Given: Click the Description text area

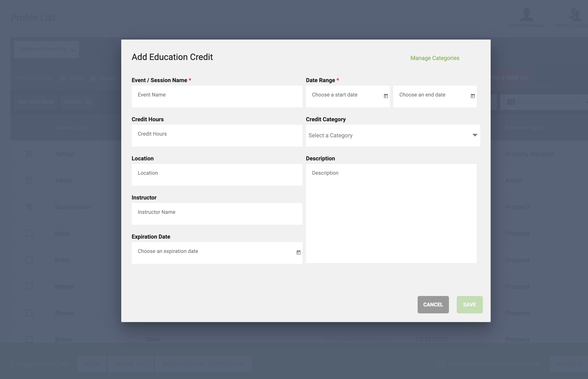Looking at the screenshot, I should [391, 213].
